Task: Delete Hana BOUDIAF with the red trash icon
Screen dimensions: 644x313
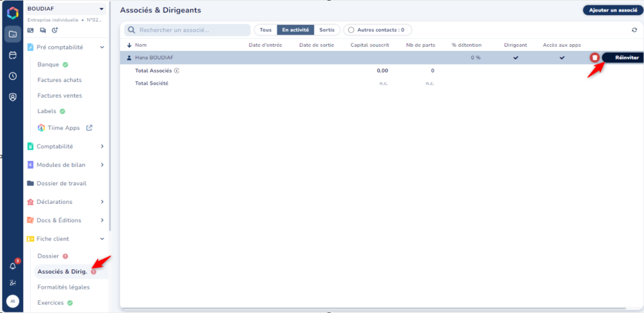Action: point(595,58)
